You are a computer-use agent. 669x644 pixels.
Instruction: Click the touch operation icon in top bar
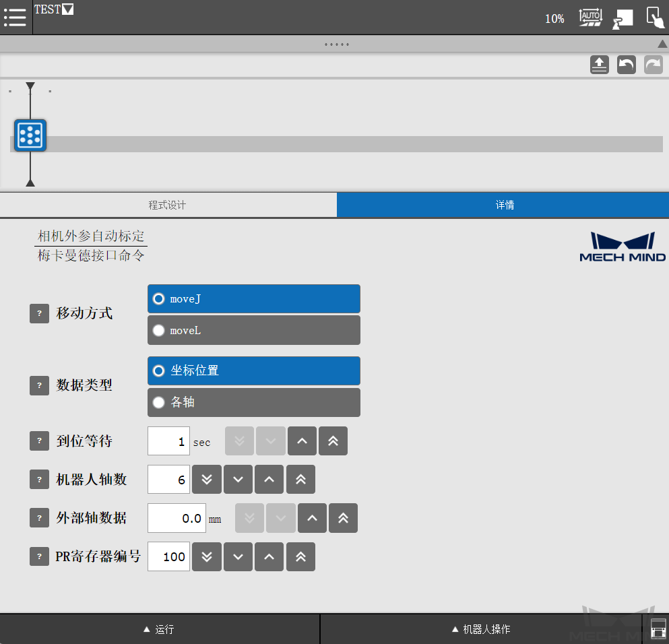654,18
